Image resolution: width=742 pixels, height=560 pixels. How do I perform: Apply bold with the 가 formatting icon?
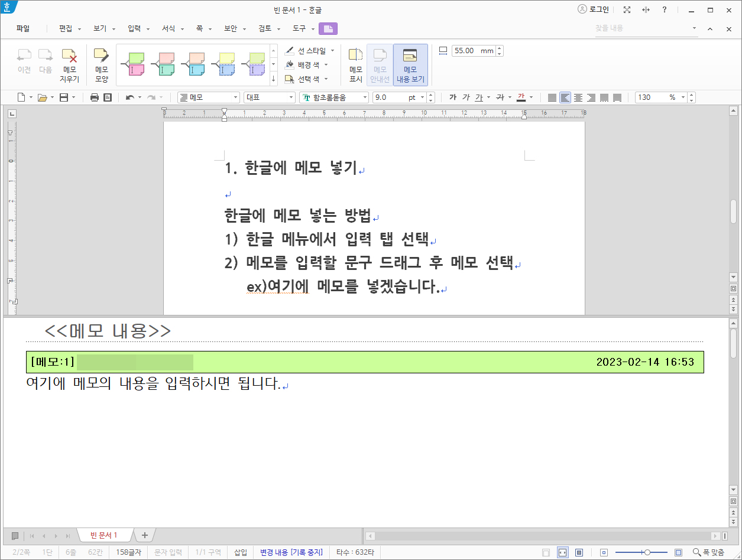click(452, 97)
